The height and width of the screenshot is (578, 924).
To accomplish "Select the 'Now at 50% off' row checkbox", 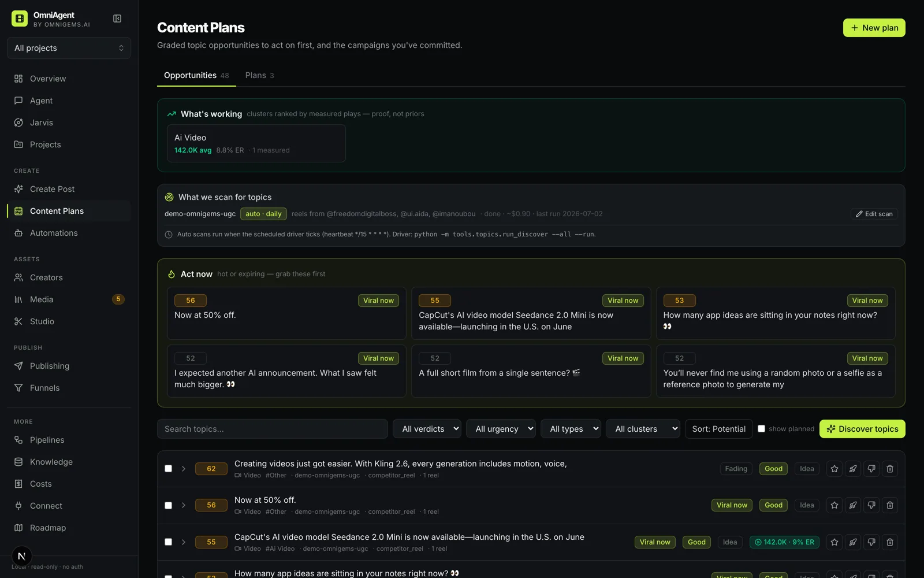I will coord(168,505).
